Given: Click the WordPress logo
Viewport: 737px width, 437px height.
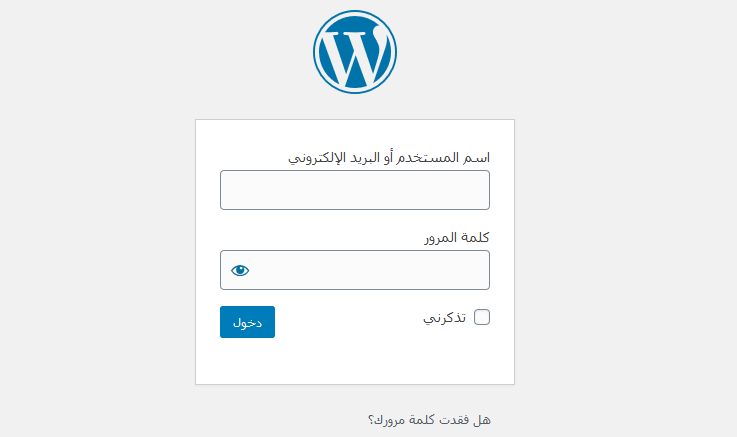Looking at the screenshot, I should point(355,52).
